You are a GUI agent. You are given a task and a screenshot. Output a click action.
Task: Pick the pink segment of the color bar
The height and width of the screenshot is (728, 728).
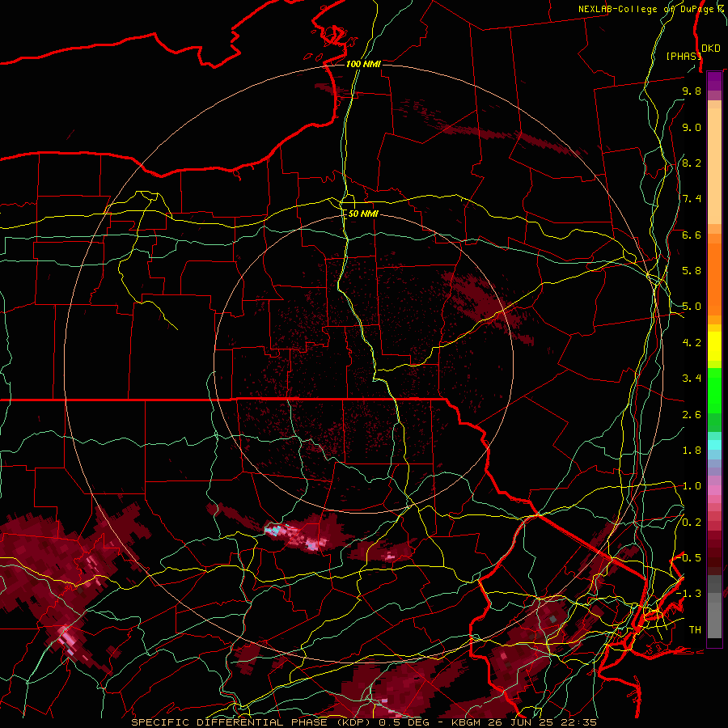coord(714,490)
